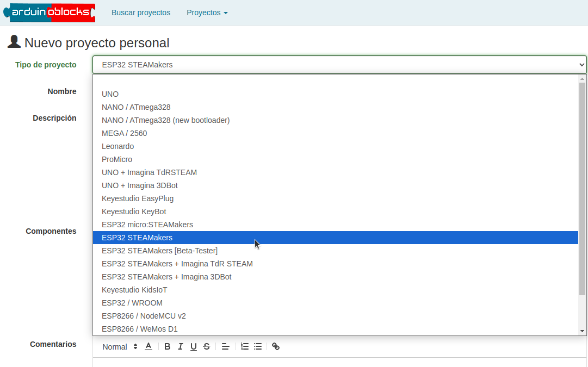This screenshot has height=367, width=588.
Task: Click the ArduinoBlocks logo
Action: [49, 13]
